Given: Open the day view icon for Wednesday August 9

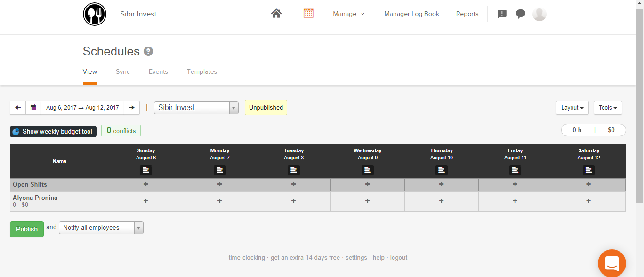Looking at the screenshot, I should (368, 170).
